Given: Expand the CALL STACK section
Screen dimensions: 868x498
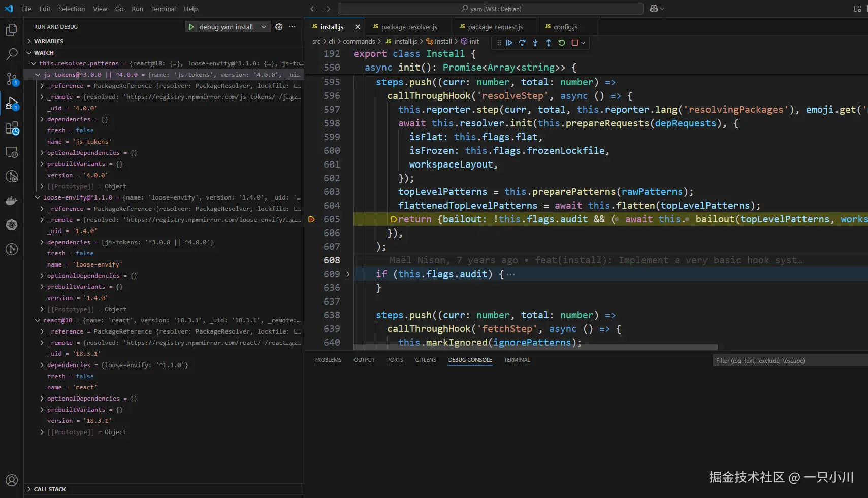Looking at the screenshot, I should coord(50,489).
